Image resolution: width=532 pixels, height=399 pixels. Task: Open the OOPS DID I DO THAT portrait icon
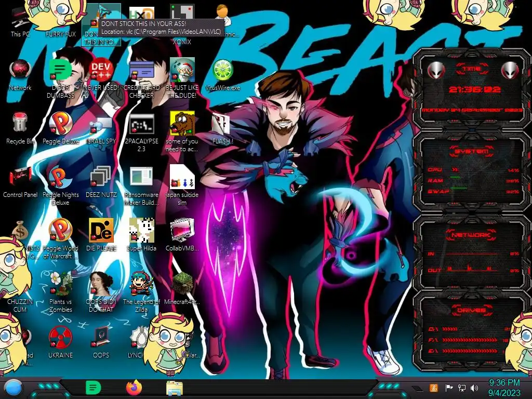(101, 292)
